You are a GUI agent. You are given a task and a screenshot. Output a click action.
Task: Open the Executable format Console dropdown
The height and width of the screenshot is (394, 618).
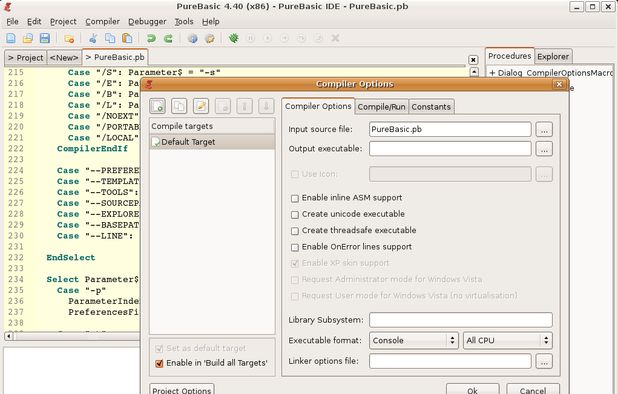tap(413, 340)
